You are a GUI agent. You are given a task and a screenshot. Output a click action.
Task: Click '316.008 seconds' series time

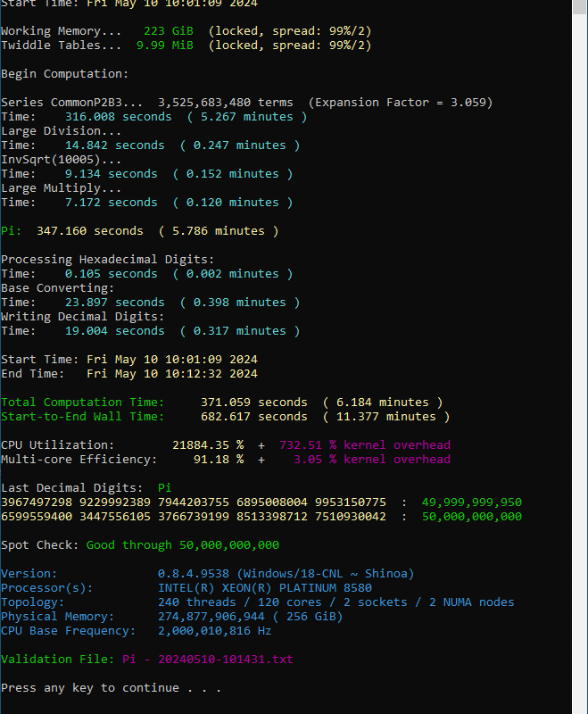119,117
